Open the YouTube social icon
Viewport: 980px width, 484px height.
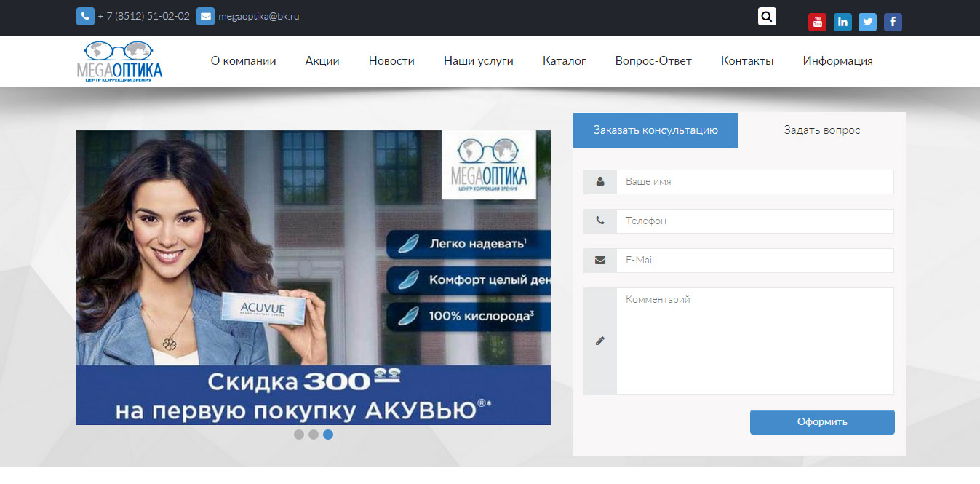817,22
